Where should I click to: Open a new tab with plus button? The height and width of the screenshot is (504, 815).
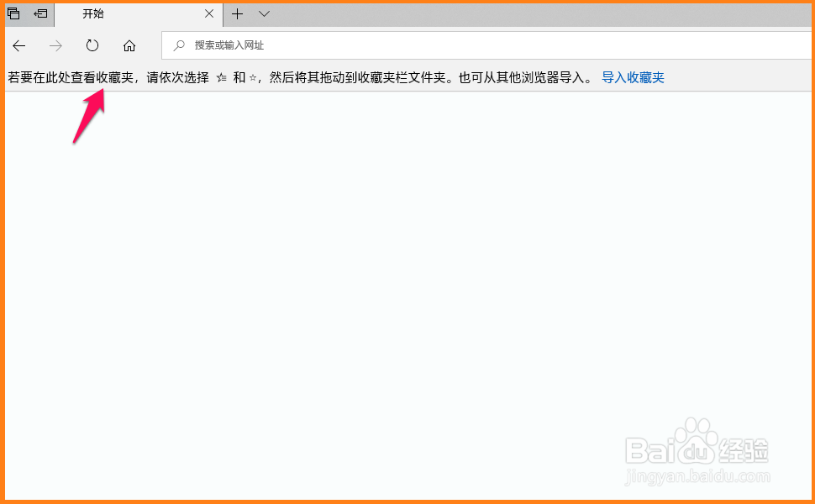[237, 14]
